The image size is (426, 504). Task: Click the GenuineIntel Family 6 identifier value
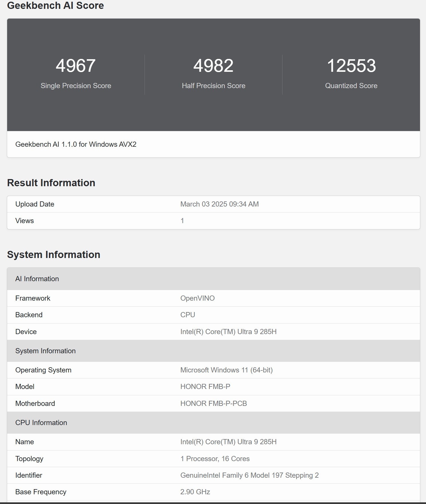tap(249, 475)
